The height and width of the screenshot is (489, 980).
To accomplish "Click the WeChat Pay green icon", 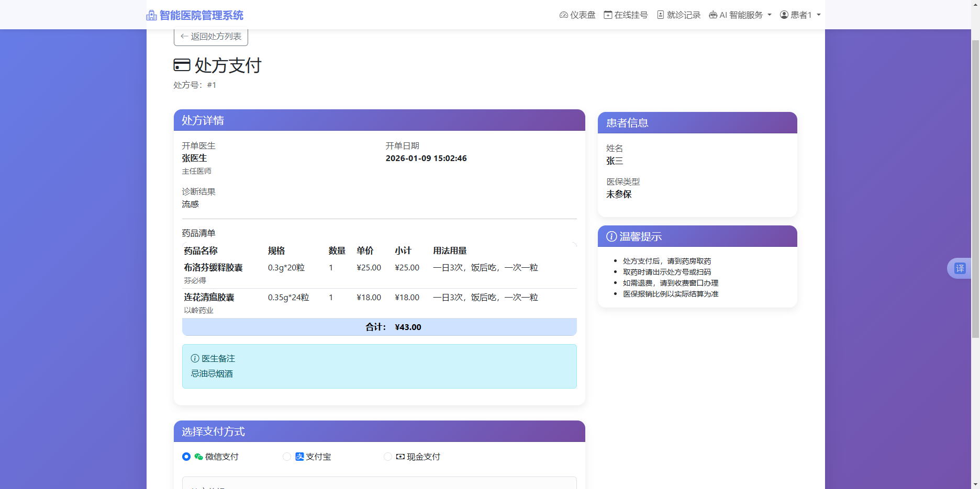I will (198, 457).
